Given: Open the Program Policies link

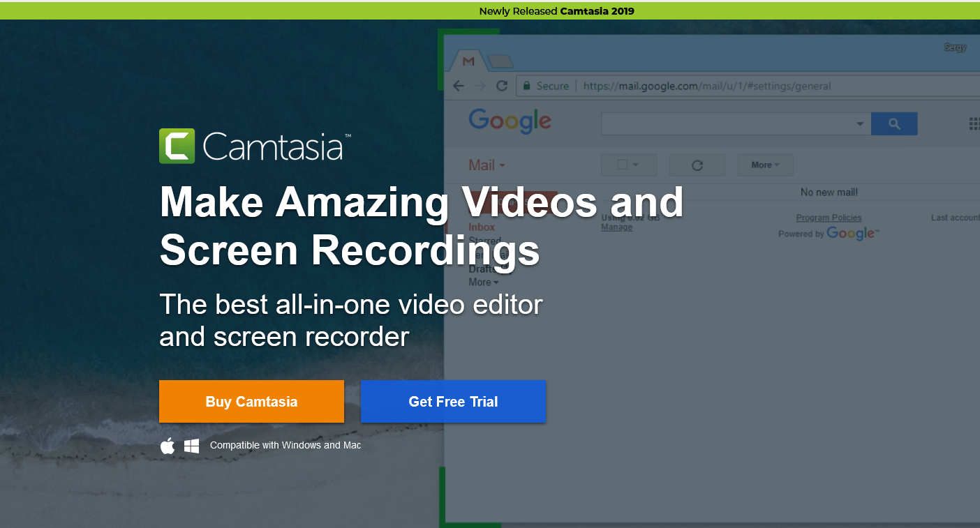Looking at the screenshot, I should (829, 218).
